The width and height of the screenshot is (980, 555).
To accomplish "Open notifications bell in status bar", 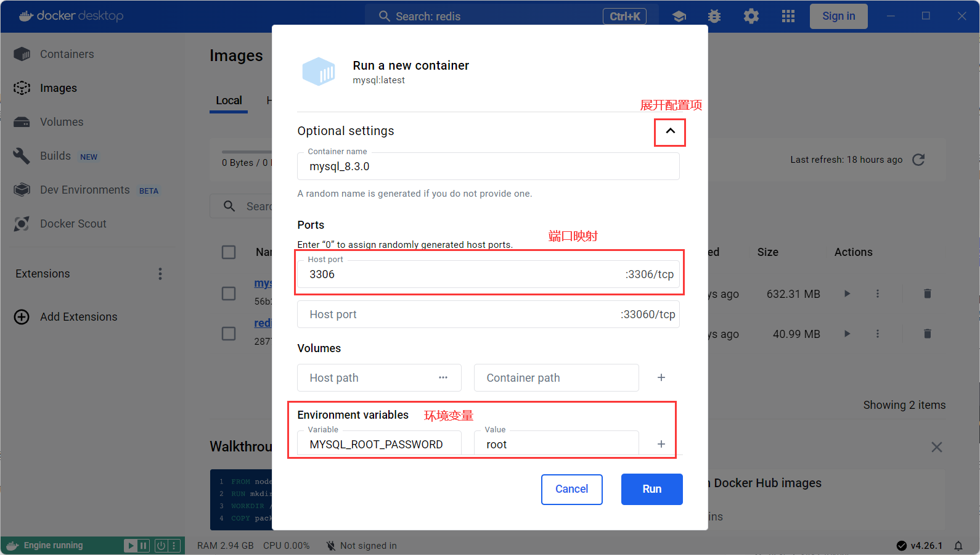I will pyautogui.click(x=958, y=546).
